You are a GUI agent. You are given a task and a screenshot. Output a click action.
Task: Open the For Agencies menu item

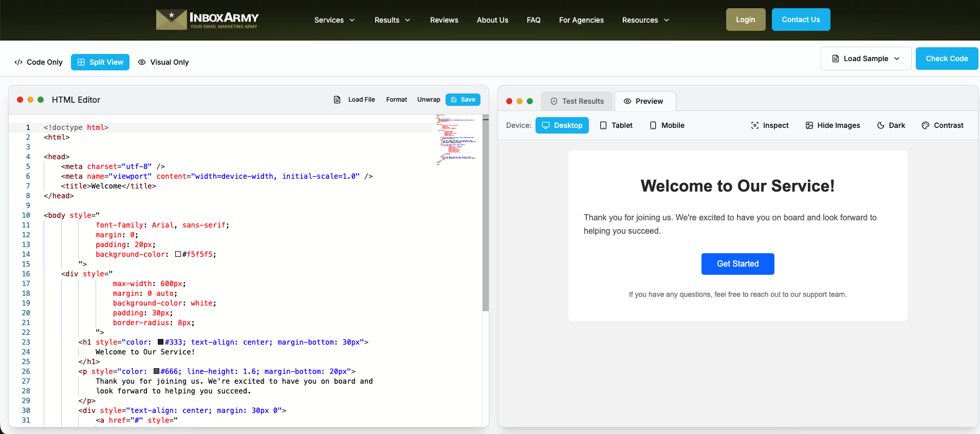[x=581, y=20]
